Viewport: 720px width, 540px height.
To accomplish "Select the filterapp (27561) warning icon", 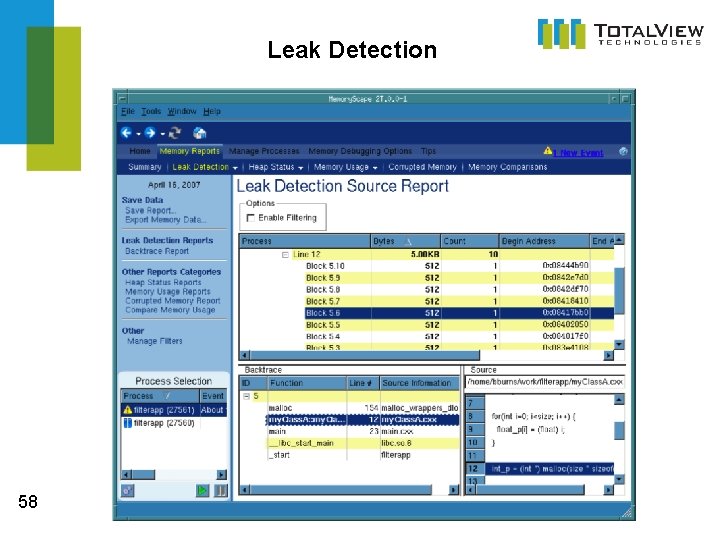I will click(128, 410).
